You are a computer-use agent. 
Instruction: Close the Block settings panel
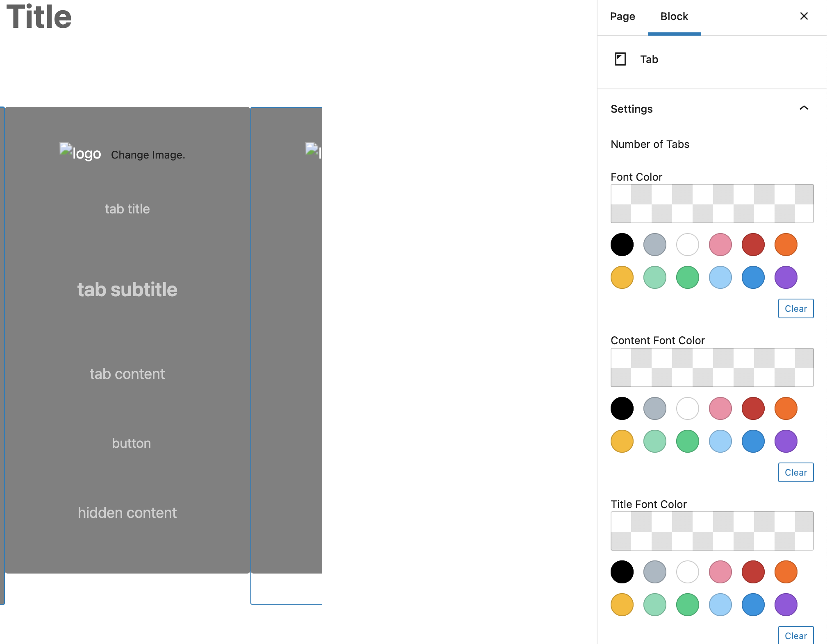click(x=804, y=16)
